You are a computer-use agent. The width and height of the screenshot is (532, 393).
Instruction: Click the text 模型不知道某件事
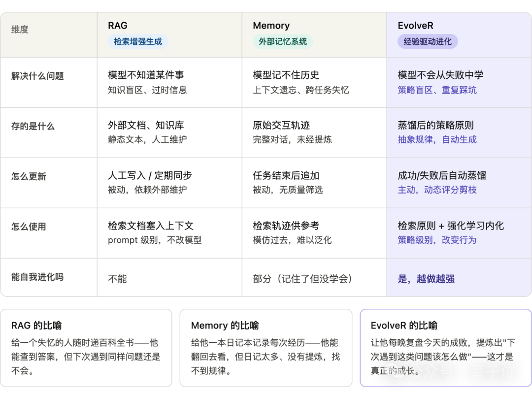point(146,75)
